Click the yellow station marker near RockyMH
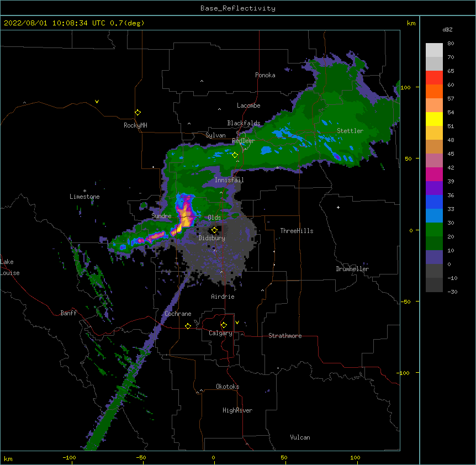Viewport: 476px width, 465px height. tap(137, 112)
